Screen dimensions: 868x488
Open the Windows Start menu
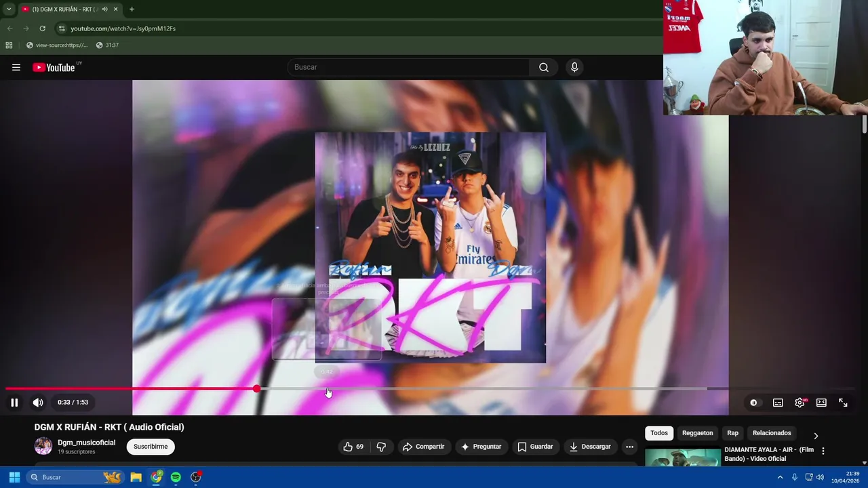tap(14, 477)
